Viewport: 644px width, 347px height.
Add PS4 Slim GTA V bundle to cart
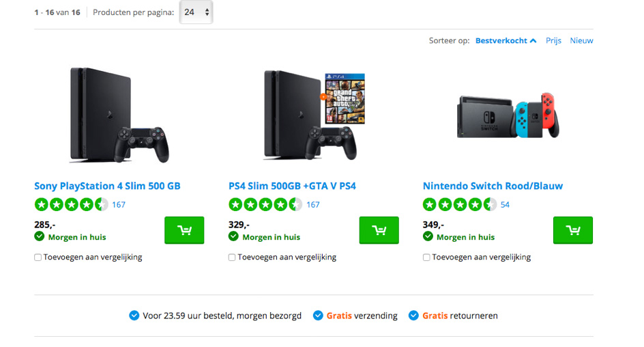pos(379,230)
